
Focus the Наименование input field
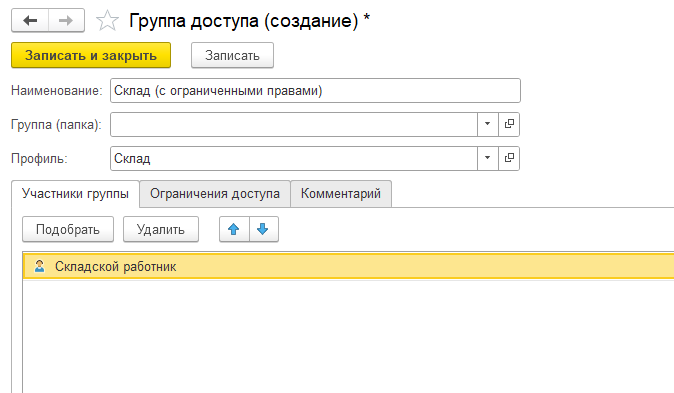(315, 90)
